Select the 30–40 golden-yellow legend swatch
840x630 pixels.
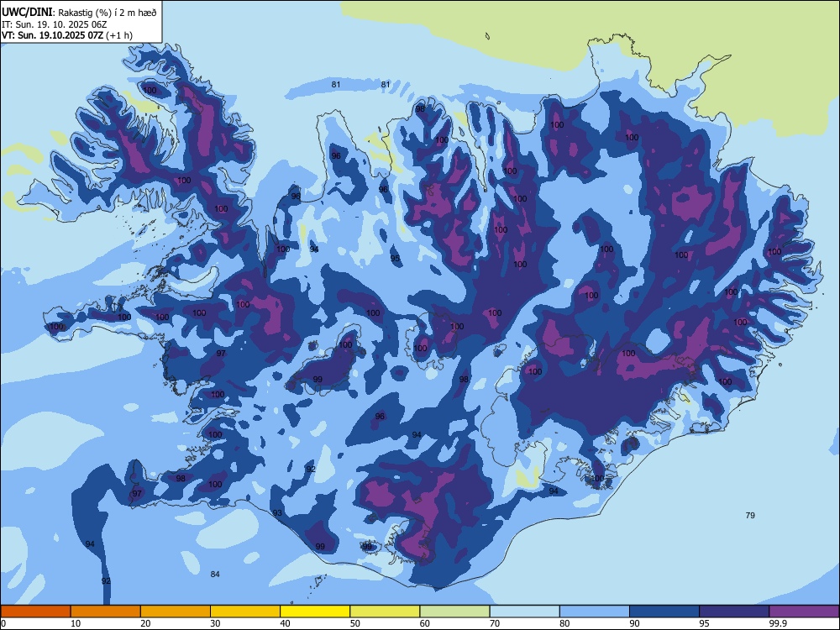coord(245,612)
